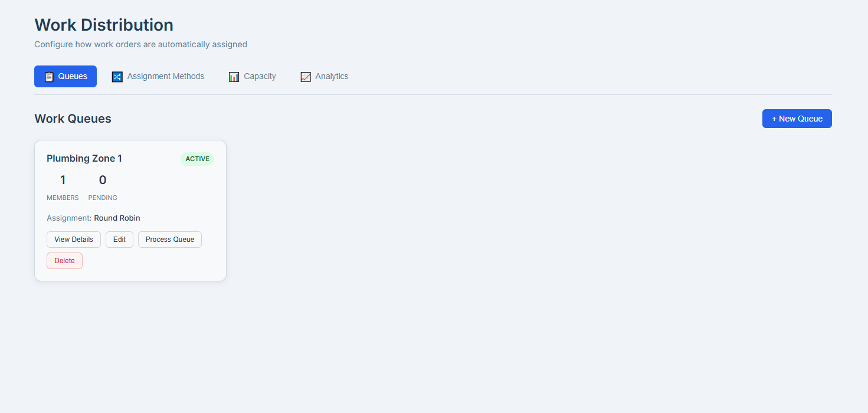Click the Work Distribution page title
Image resolution: width=868 pixels, height=413 pixels.
[104, 25]
